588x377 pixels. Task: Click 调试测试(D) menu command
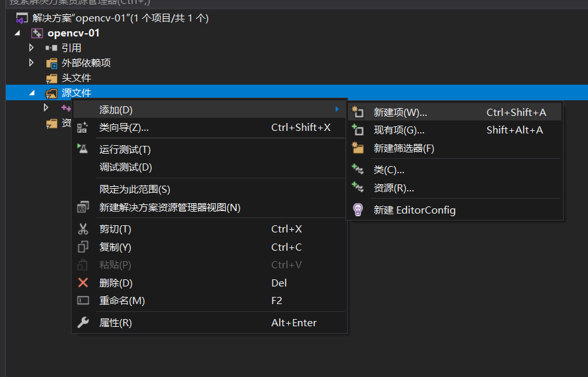click(130, 168)
